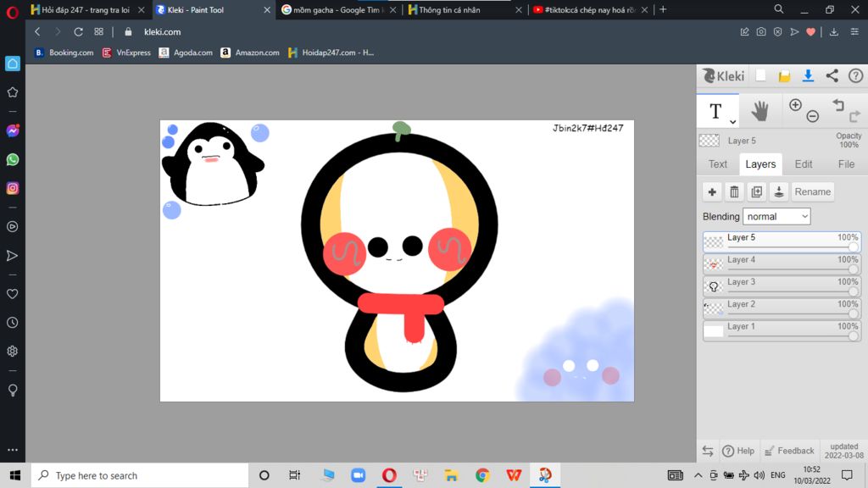
Task: Rename the selected layer
Action: coord(812,192)
